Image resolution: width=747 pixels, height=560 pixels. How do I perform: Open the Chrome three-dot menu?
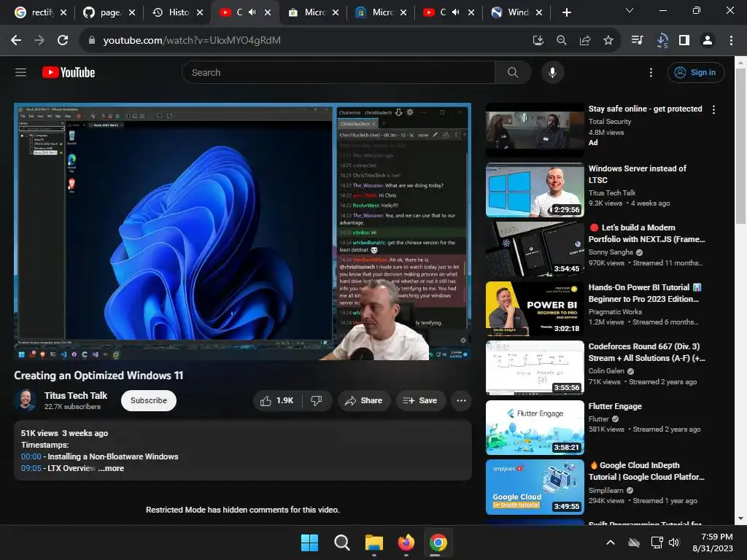(x=731, y=41)
